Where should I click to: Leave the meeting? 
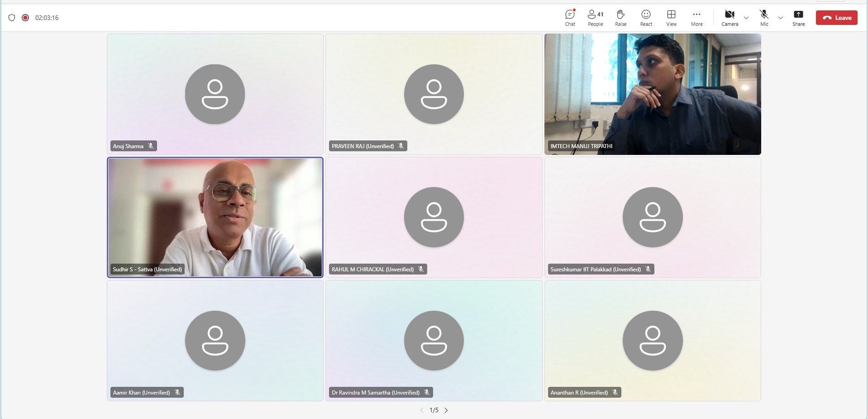(836, 18)
